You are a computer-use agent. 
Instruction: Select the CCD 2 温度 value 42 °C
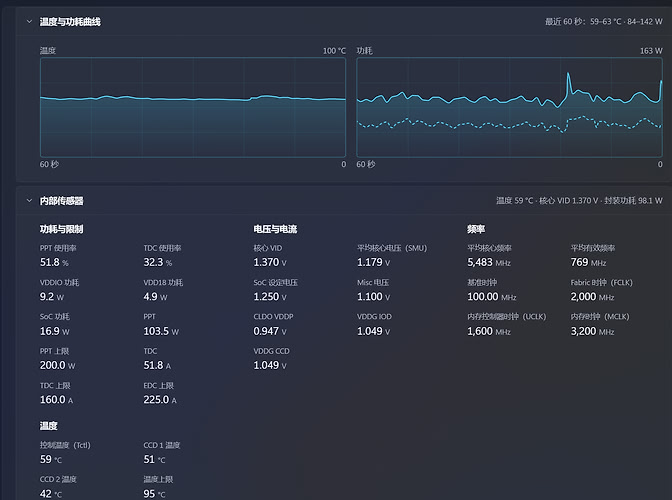tap(51, 494)
